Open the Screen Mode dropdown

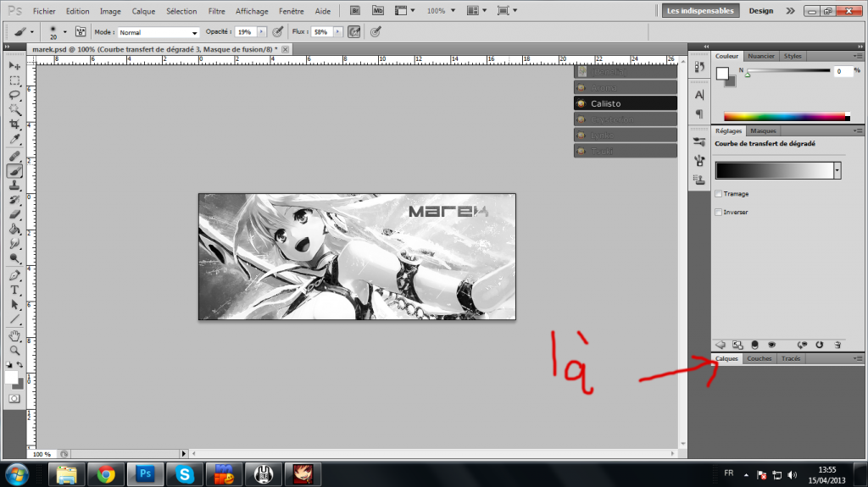pos(507,10)
